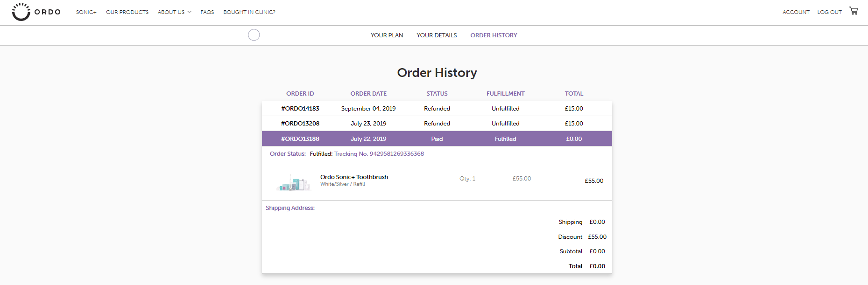Click the Discount £55.00 value
The height and width of the screenshot is (285, 868).
pyautogui.click(x=597, y=237)
